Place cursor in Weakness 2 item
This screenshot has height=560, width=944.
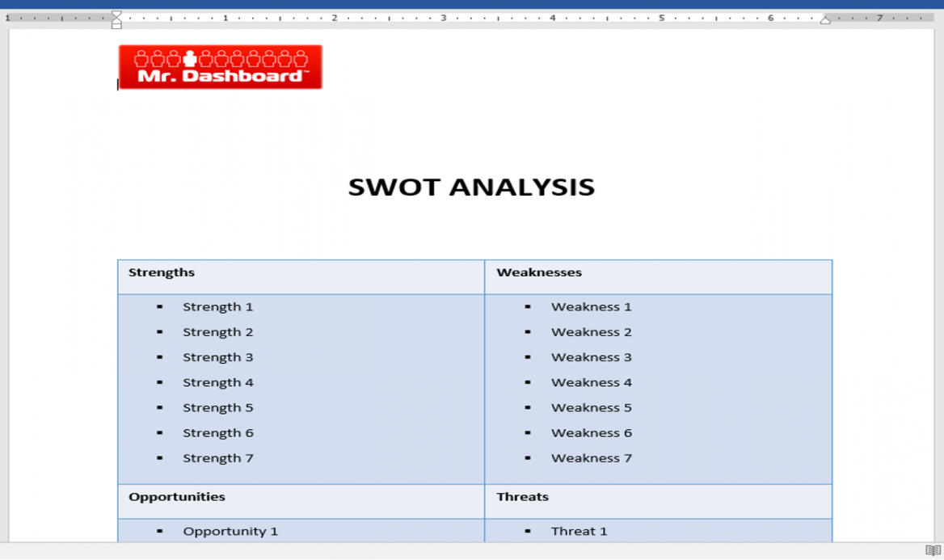[591, 332]
